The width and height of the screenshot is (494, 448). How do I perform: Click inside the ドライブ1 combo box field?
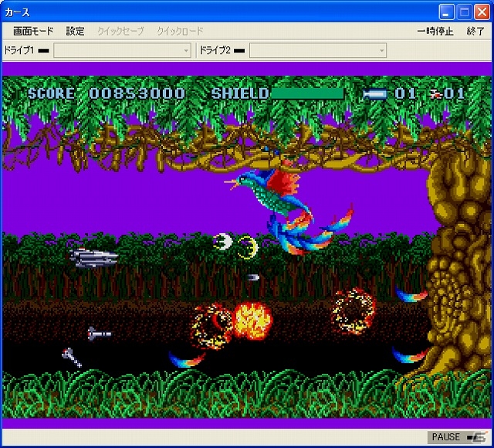click(x=122, y=50)
